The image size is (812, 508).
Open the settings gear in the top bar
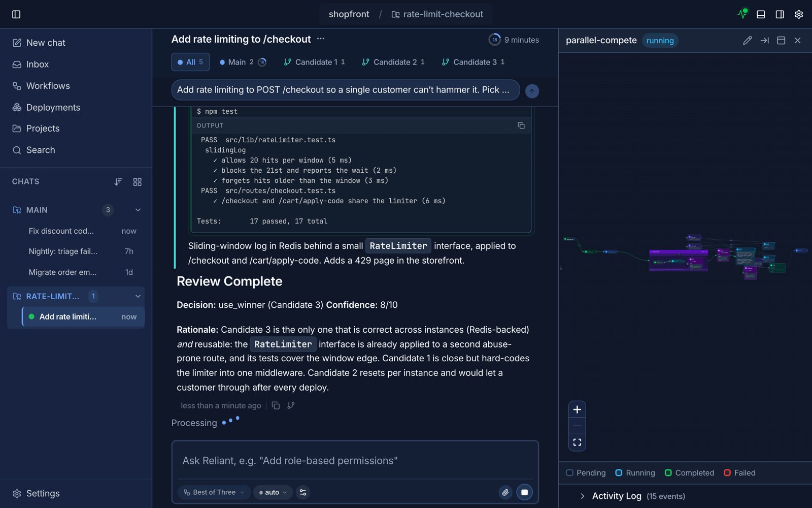tap(799, 14)
